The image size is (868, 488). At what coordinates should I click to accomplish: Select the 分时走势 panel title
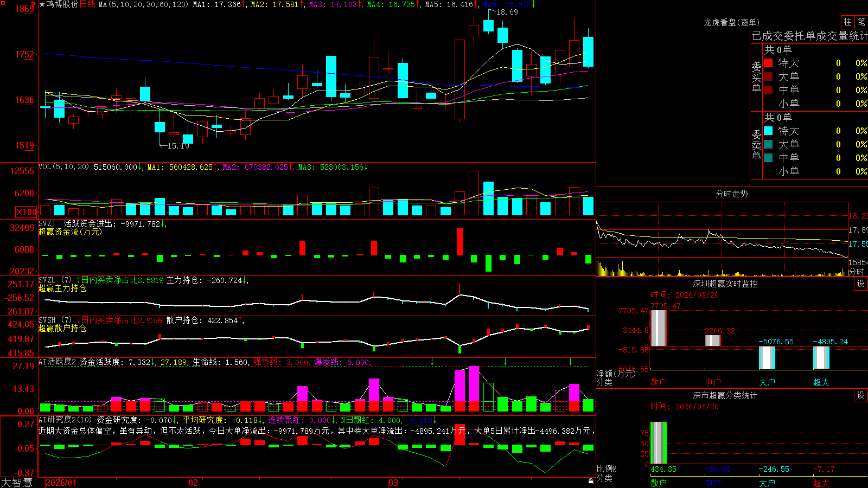[731, 194]
